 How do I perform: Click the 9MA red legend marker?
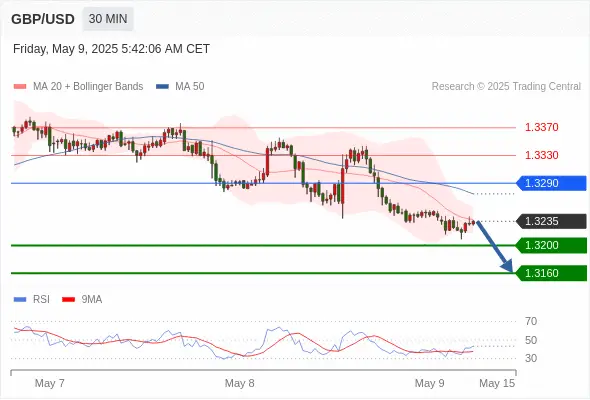pyautogui.click(x=68, y=300)
